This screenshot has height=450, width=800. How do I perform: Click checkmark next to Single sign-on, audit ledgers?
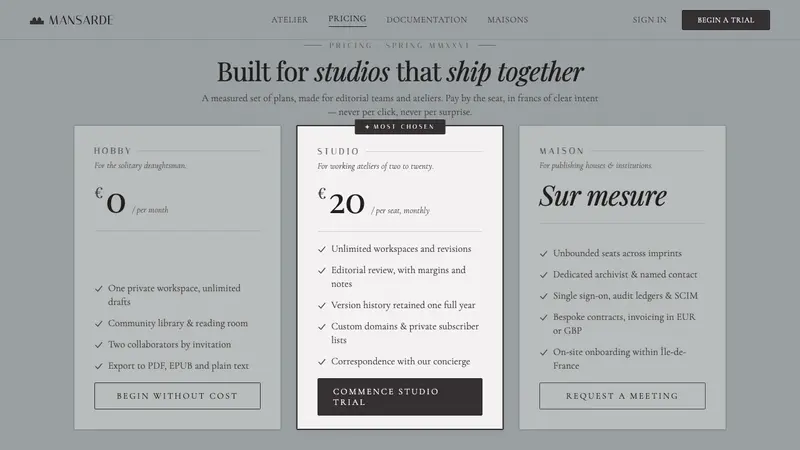coord(543,296)
